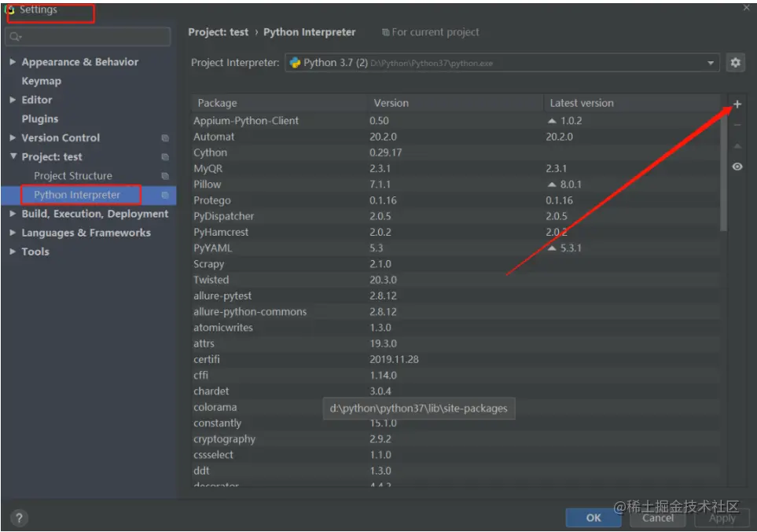
Task: Open help with the question mark button
Action: click(19, 519)
